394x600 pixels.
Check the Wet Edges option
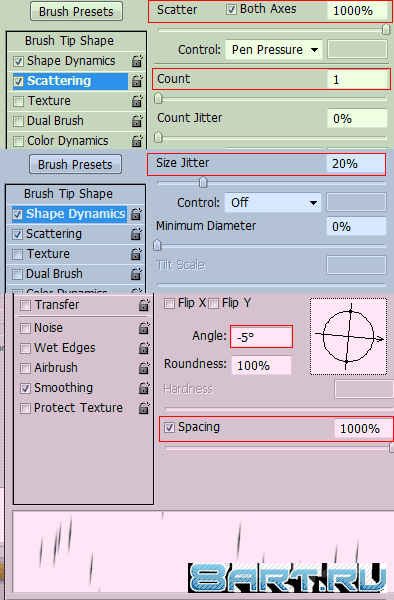point(25,348)
